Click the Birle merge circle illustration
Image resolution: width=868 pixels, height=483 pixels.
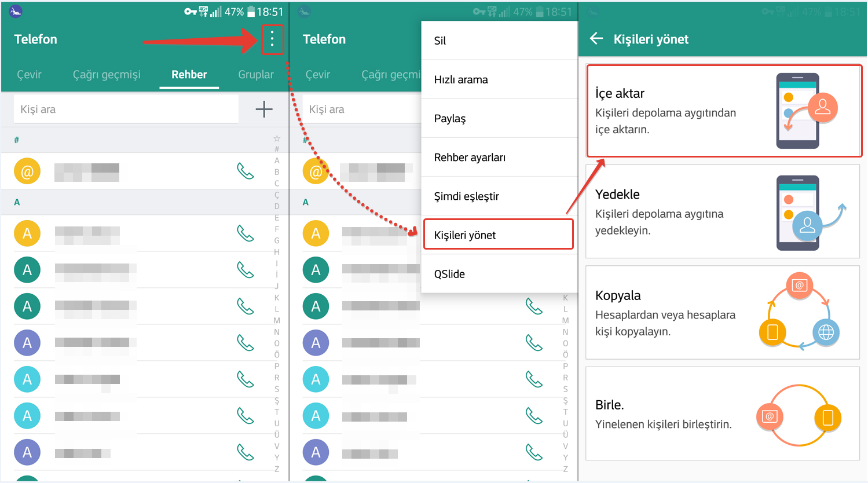[x=799, y=415]
